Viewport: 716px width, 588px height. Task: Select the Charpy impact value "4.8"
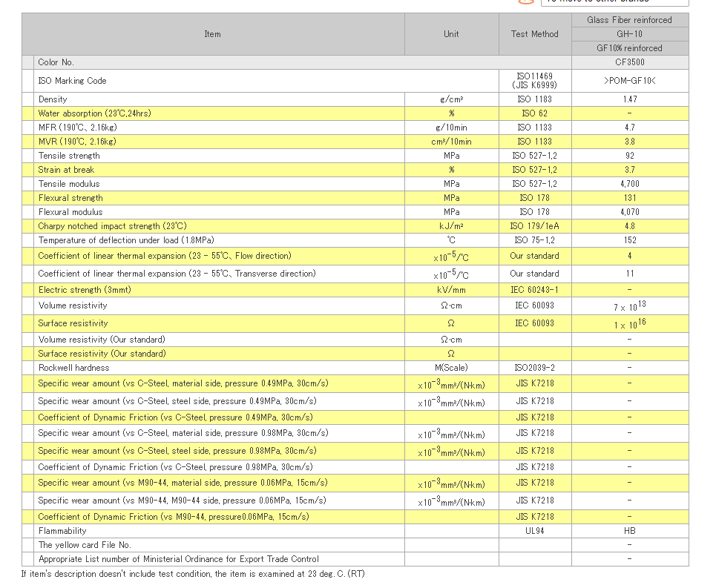click(630, 227)
